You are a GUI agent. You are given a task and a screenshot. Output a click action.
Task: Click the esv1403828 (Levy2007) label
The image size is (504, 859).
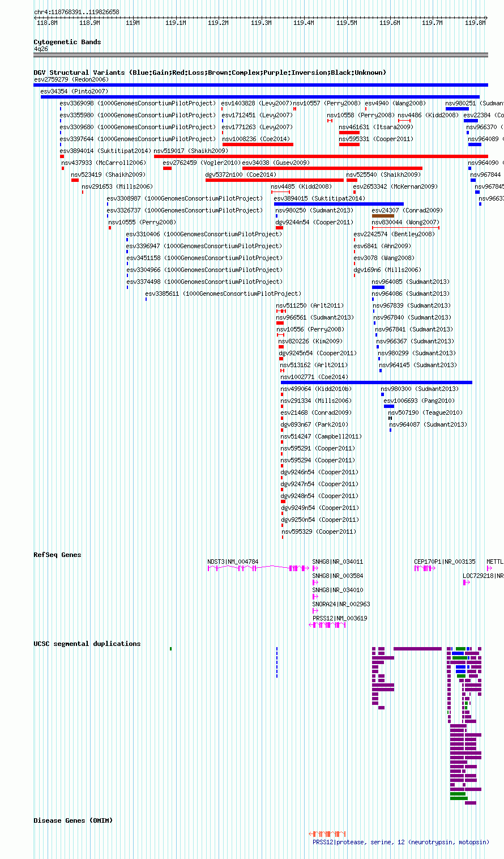257,103
